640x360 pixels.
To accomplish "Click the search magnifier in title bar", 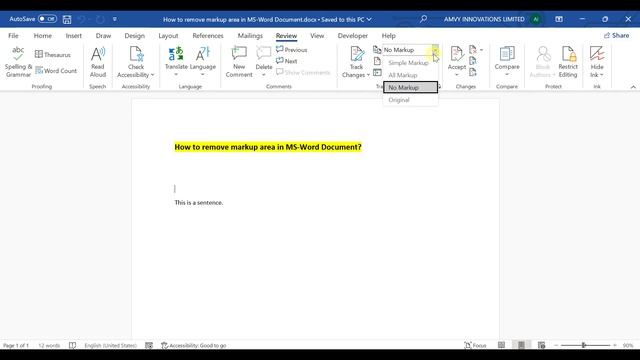I will (x=423, y=19).
